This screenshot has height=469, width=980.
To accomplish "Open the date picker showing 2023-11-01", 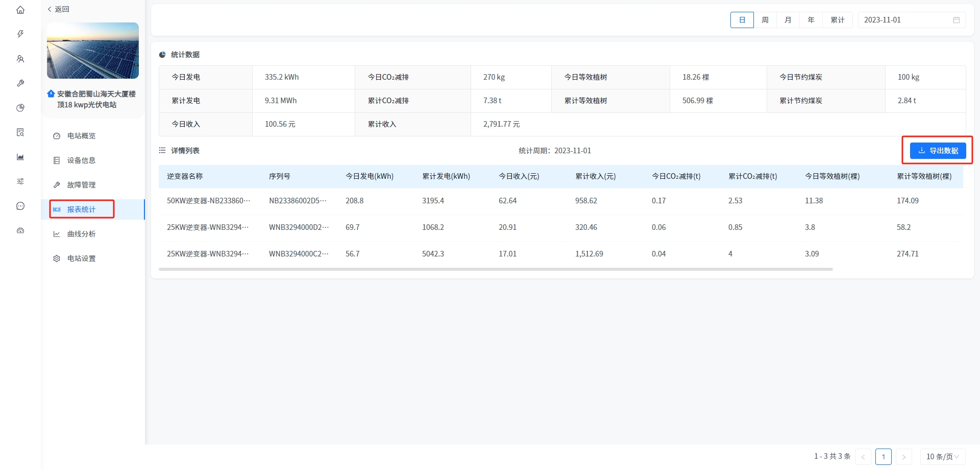I will 911,20.
